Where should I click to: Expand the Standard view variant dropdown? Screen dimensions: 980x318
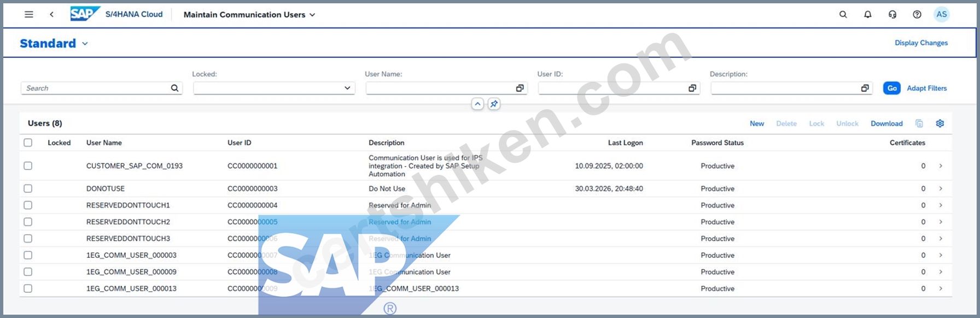85,44
